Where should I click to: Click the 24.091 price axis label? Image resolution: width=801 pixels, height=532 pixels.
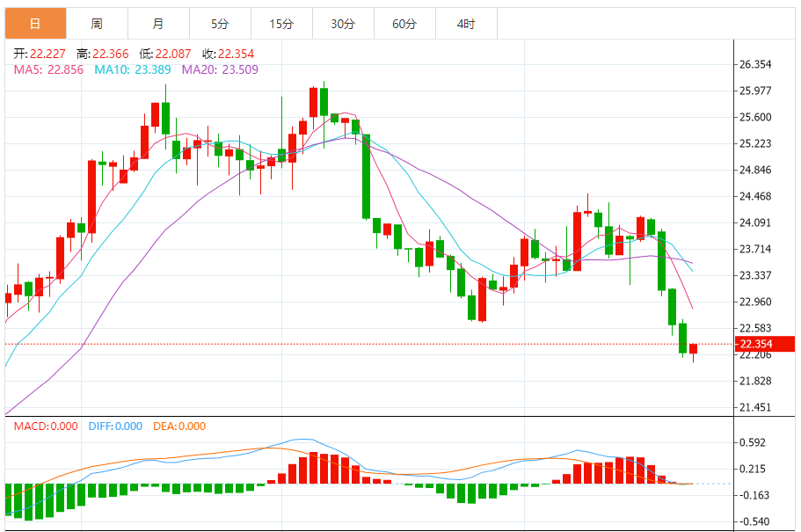pyautogui.click(x=755, y=222)
